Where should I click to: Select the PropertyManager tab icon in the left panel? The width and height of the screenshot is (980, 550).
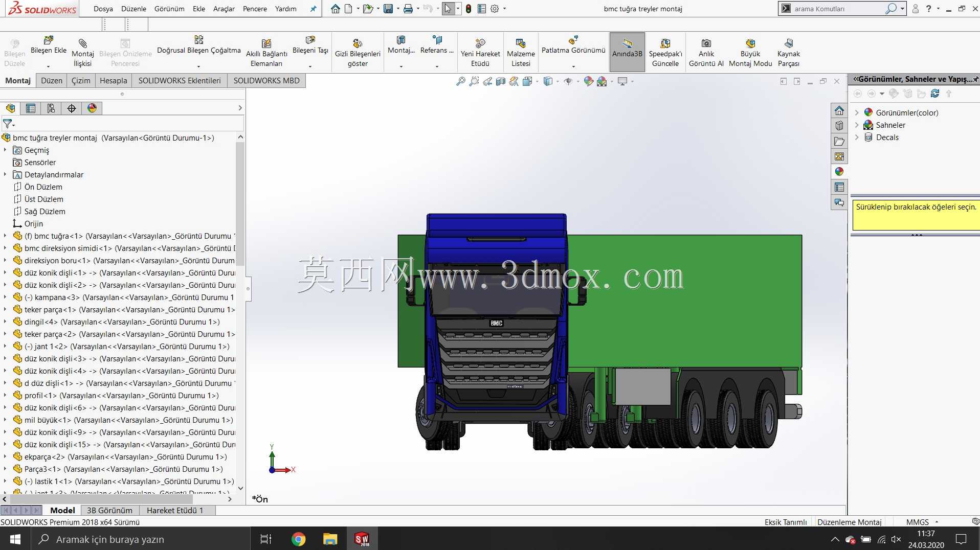[31, 108]
